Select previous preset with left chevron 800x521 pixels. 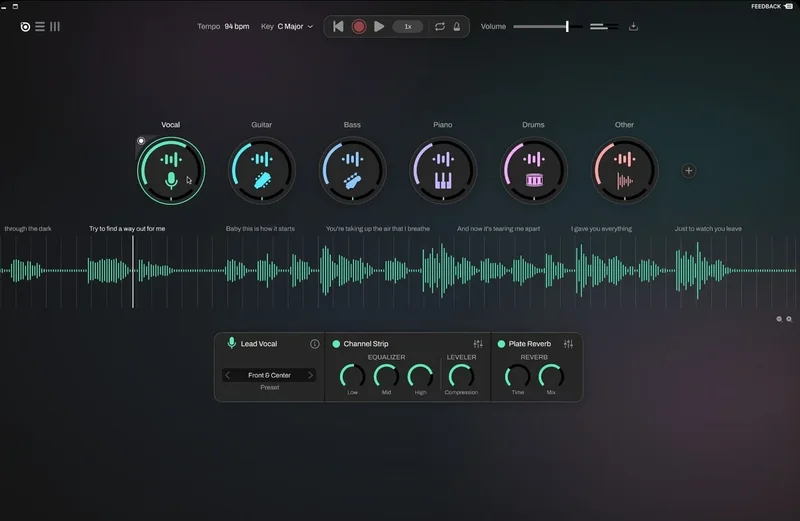click(x=228, y=375)
